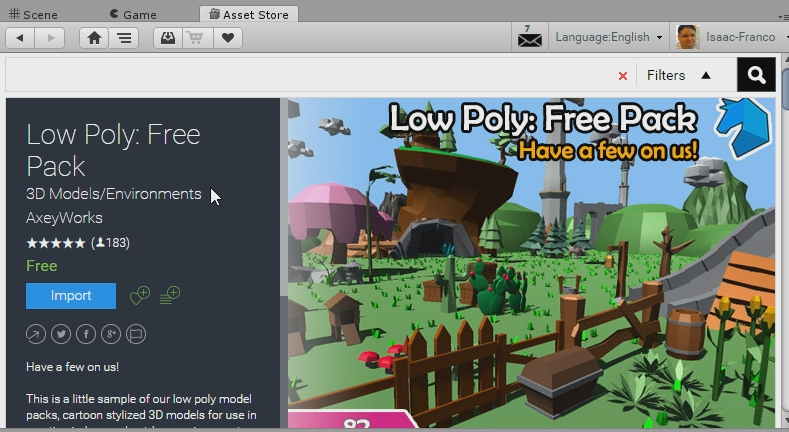Open the 3D Models/Environments category link

click(114, 194)
